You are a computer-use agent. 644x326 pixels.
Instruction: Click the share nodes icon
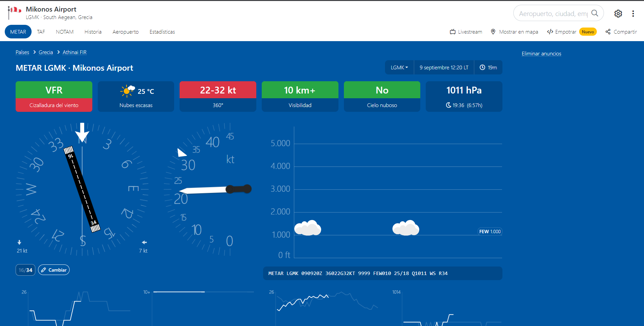[608, 32]
